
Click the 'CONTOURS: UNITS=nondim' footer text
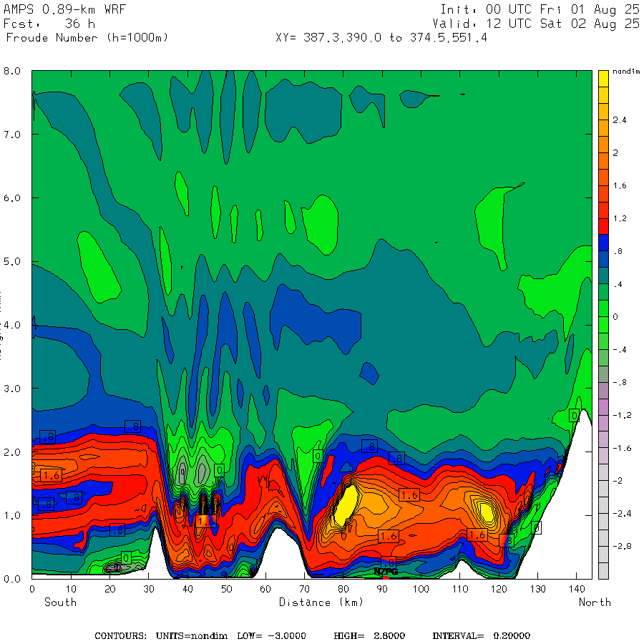coord(161,636)
